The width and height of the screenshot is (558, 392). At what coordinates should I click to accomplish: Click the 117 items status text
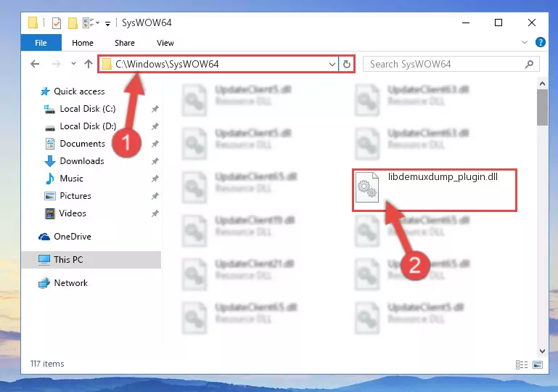pos(47,364)
